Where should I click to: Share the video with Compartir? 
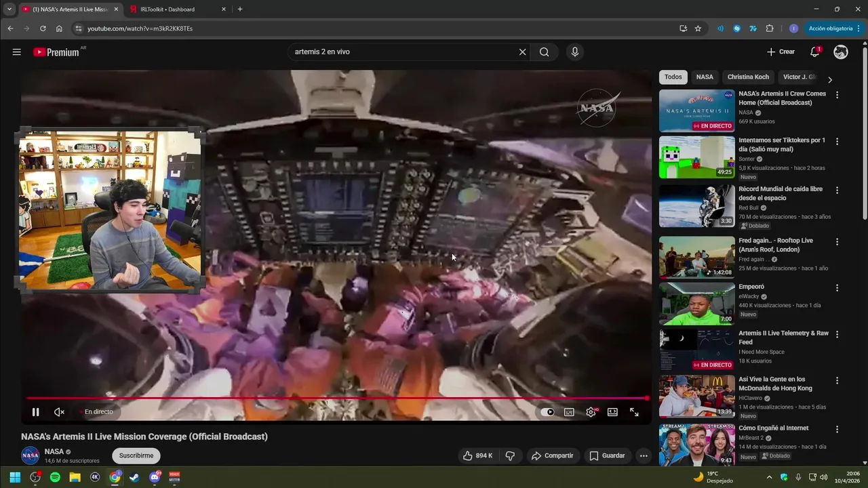552,455
